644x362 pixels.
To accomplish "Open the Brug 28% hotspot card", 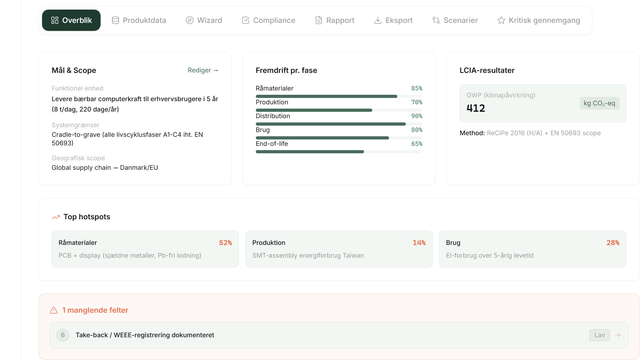I will point(533,249).
